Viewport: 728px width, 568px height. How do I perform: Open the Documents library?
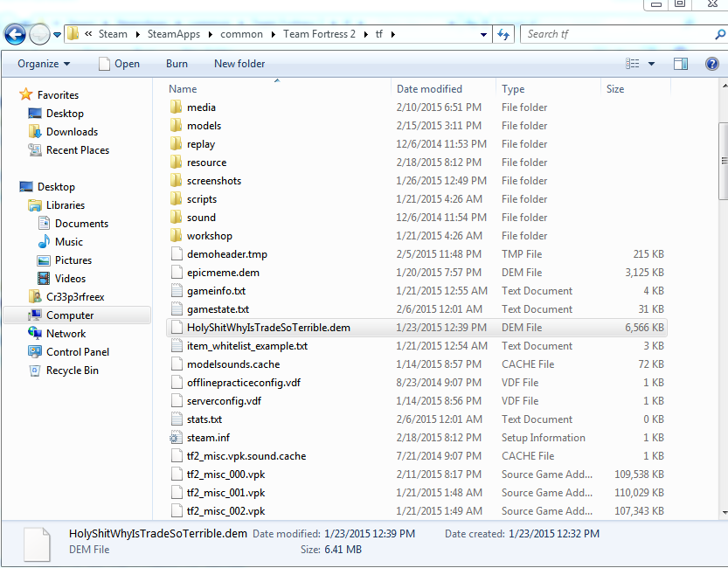tap(73, 224)
